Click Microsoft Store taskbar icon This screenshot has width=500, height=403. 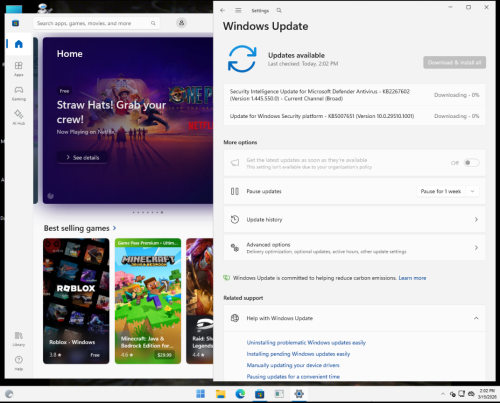[260, 394]
